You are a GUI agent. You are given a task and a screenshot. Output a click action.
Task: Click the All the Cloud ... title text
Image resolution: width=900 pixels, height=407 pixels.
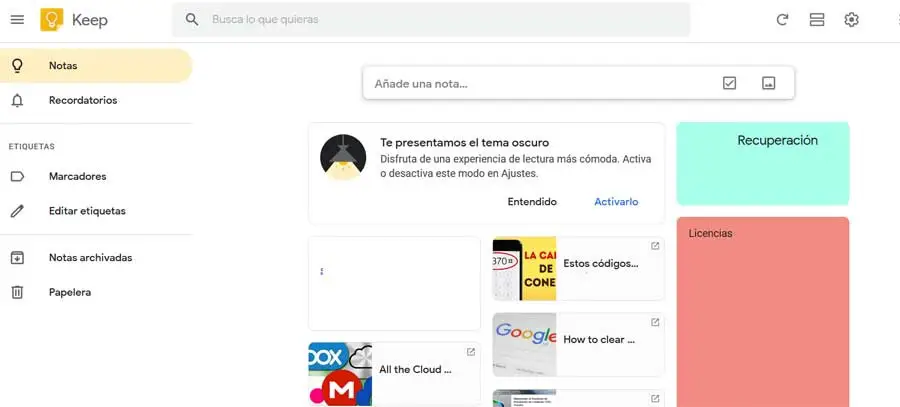coord(415,370)
